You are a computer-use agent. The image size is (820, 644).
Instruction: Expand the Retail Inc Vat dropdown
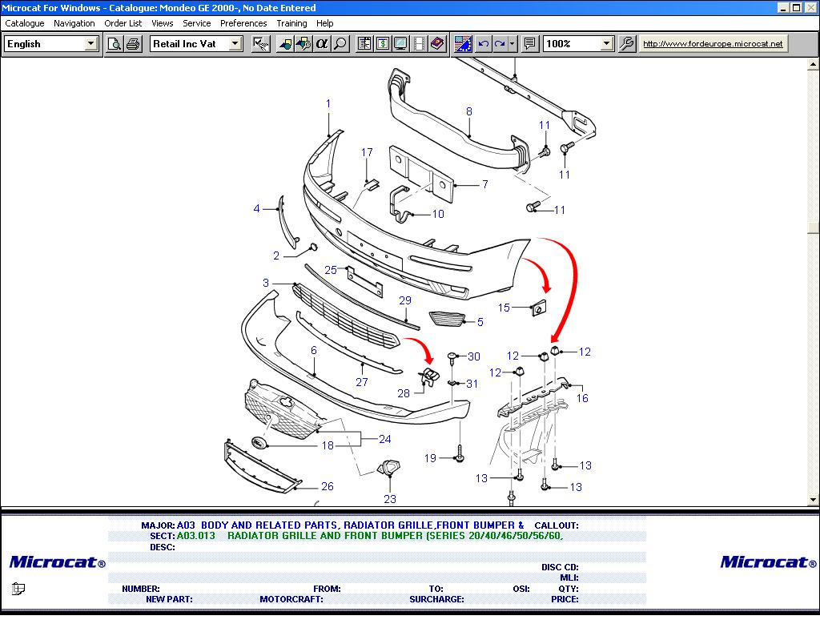[x=235, y=44]
